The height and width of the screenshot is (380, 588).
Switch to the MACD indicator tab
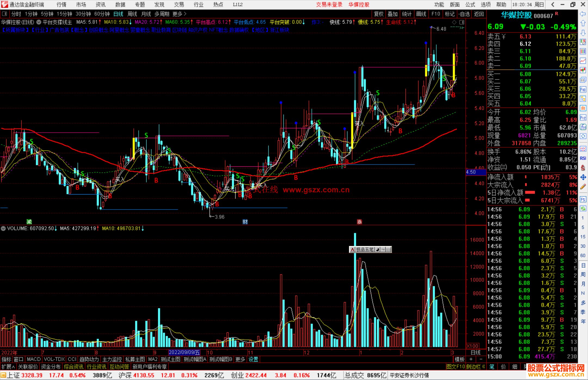33,359
